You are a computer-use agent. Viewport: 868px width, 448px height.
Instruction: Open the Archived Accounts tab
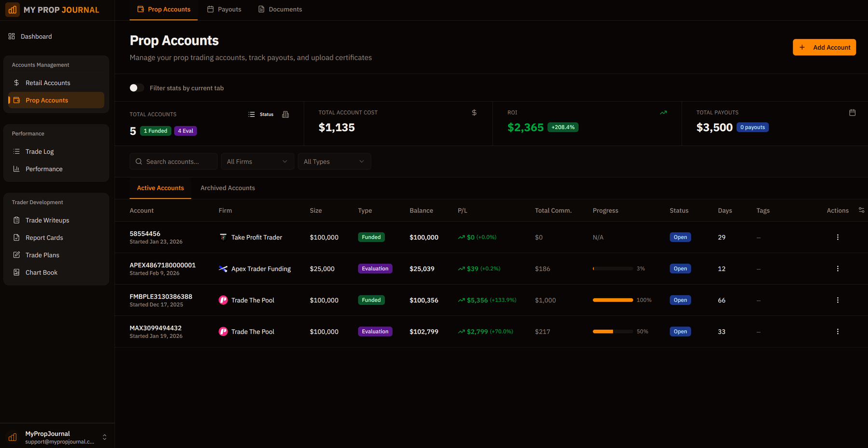pyautogui.click(x=227, y=188)
